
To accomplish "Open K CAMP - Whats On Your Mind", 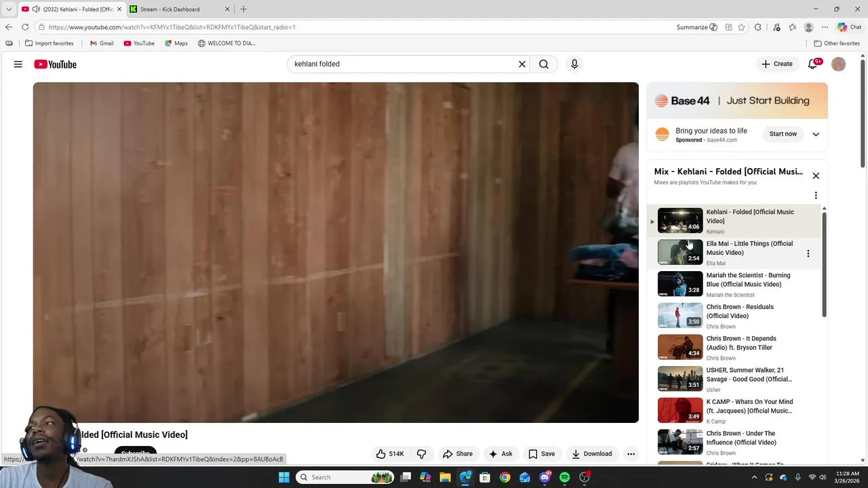I will click(x=734, y=411).
